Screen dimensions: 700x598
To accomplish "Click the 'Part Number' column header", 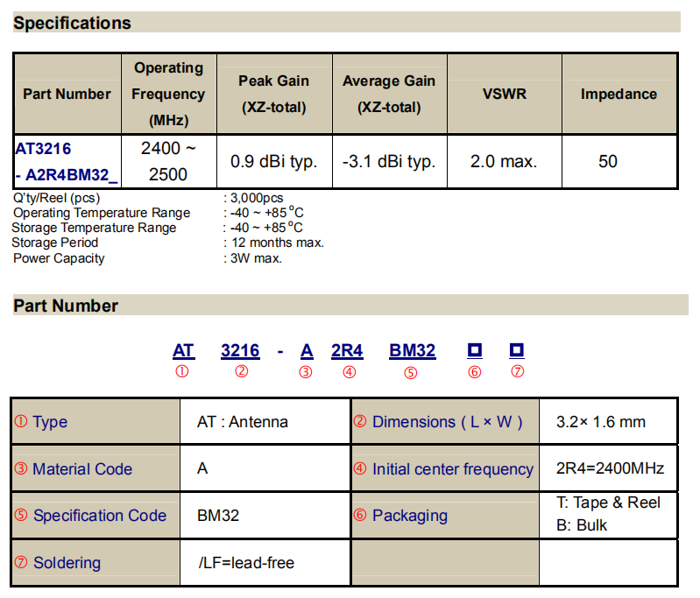I will click(67, 95).
